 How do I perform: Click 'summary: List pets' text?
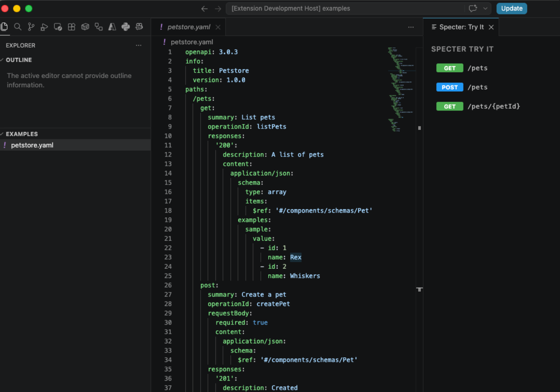(x=241, y=117)
